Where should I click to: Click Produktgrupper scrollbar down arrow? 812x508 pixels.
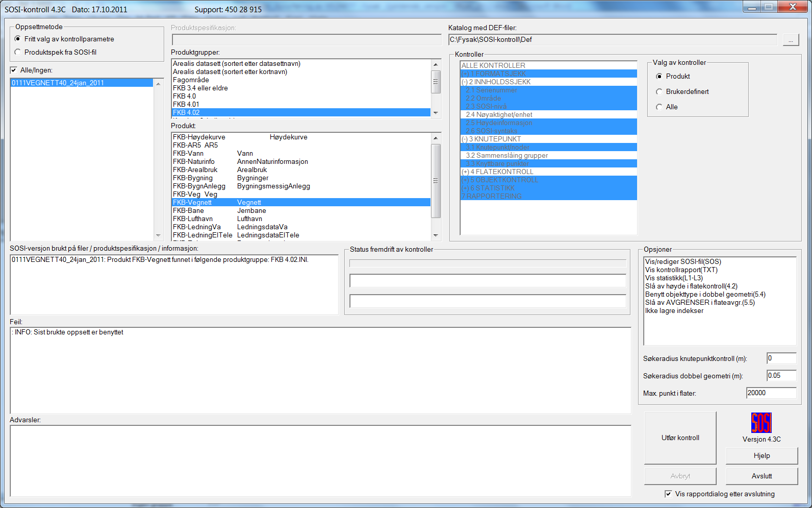(436, 113)
